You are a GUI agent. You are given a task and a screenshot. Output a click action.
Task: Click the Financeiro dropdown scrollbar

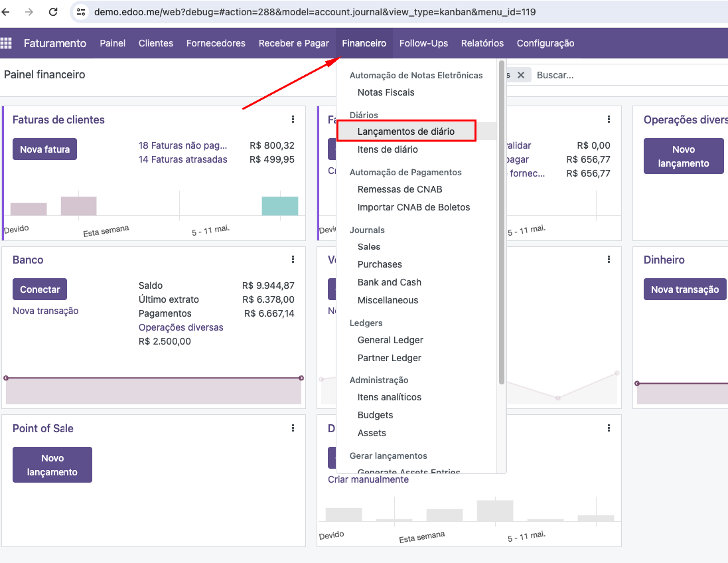point(502,223)
